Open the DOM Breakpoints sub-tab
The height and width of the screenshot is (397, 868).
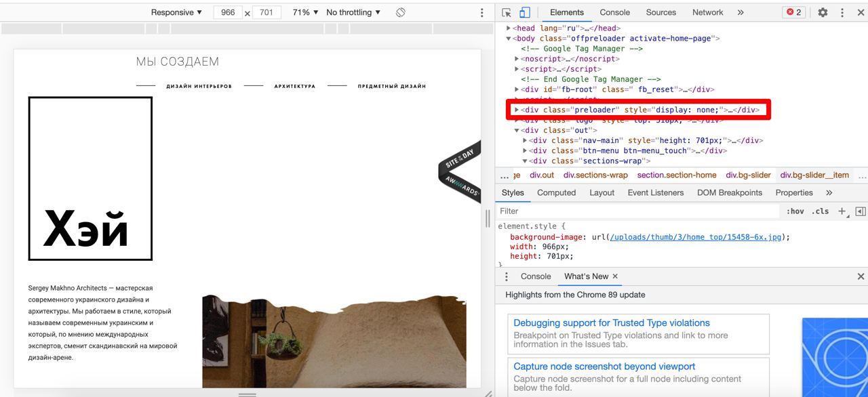pyautogui.click(x=730, y=193)
